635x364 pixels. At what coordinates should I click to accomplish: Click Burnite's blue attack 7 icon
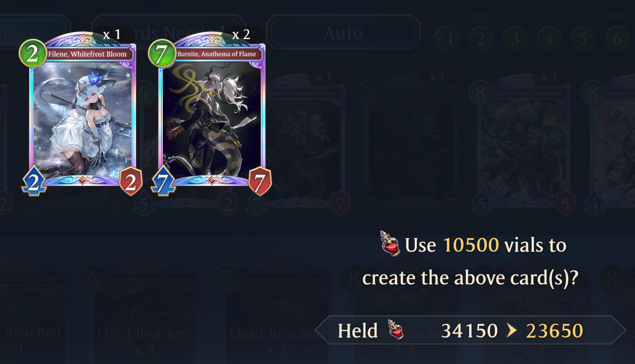point(163,181)
